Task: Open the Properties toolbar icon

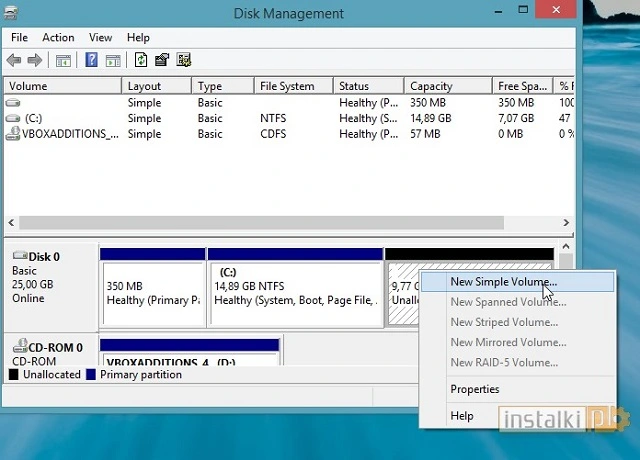Action: [162, 60]
